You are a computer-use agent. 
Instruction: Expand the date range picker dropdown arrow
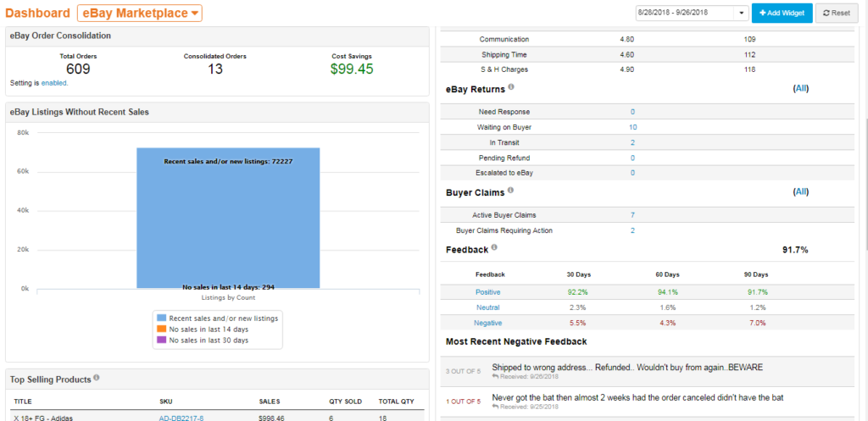pyautogui.click(x=743, y=14)
